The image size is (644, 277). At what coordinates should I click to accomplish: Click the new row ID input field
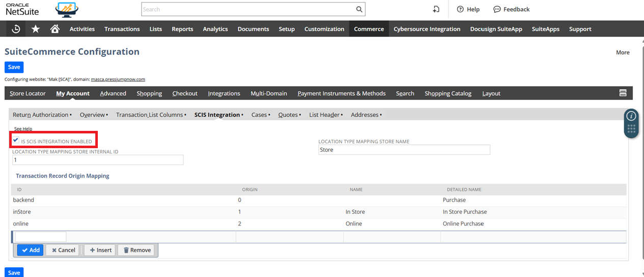(x=41, y=237)
